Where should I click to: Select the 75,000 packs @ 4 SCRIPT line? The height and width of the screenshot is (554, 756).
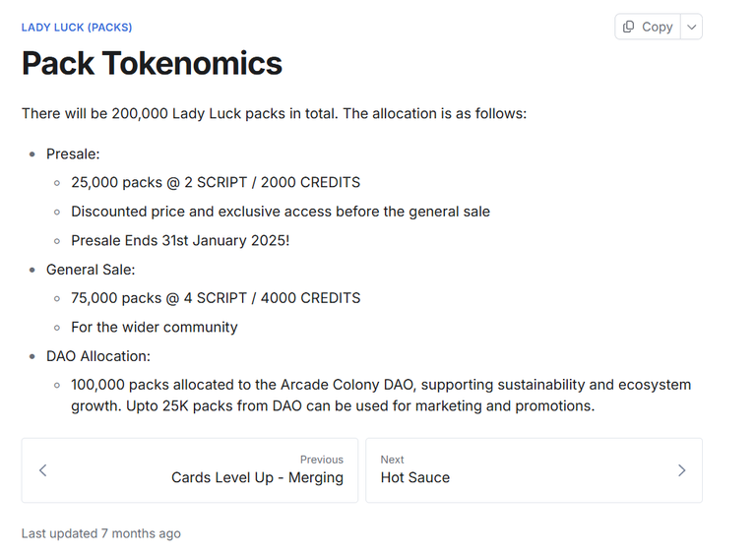click(x=216, y=298)
